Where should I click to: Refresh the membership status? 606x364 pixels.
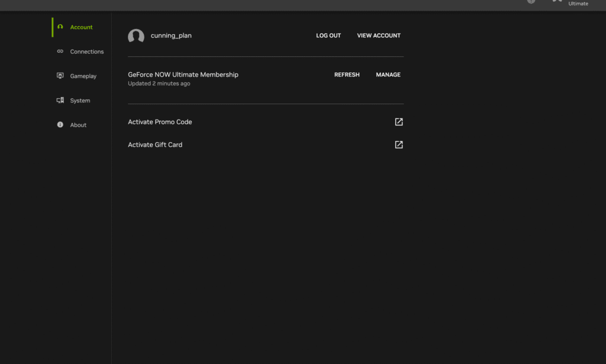point(347,75)
